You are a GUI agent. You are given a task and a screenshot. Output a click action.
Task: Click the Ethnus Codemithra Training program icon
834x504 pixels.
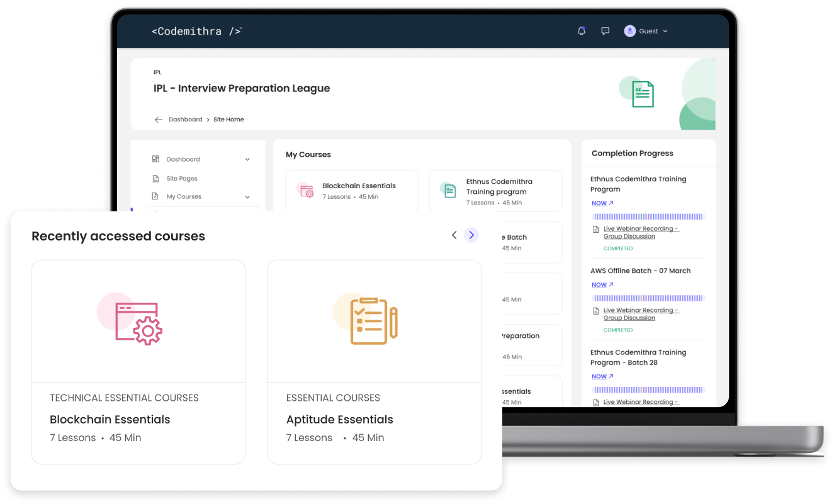pos(449,190)
